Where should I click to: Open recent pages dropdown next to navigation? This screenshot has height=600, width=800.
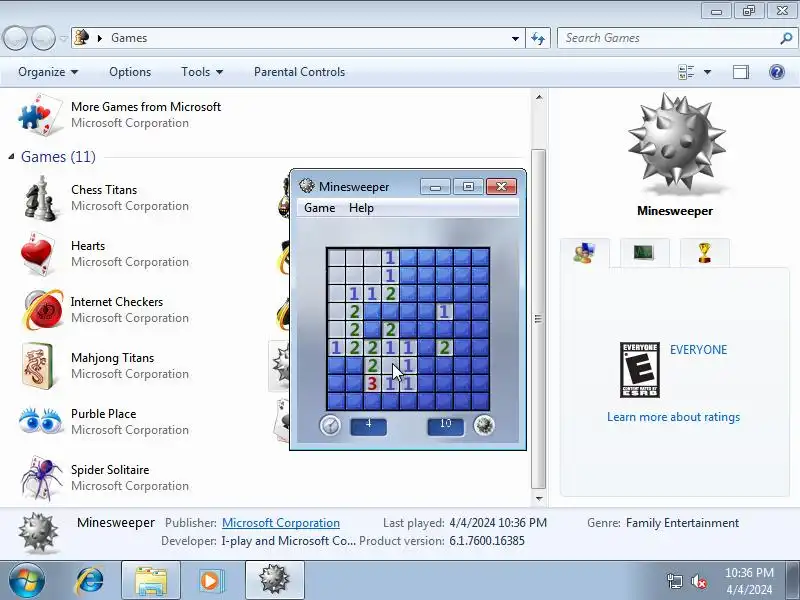coord(63,38)
